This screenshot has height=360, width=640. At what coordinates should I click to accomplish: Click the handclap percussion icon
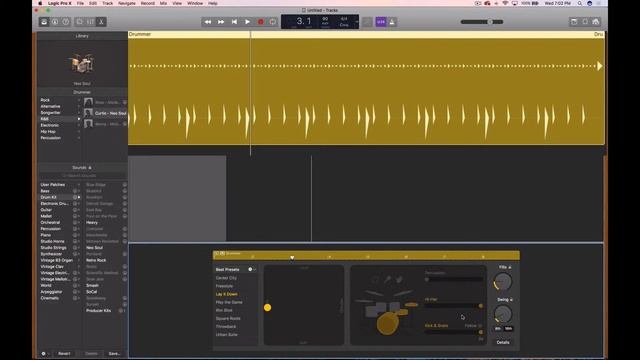399,279
